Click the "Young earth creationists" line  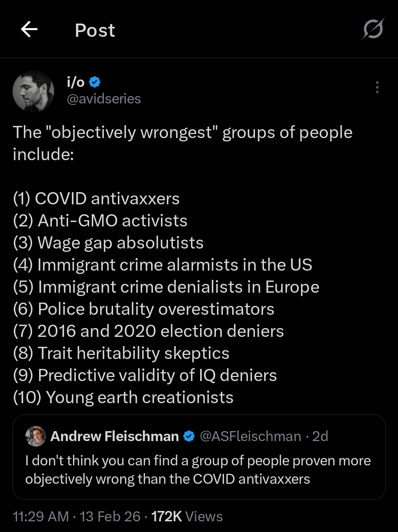(x=123, y=398)
